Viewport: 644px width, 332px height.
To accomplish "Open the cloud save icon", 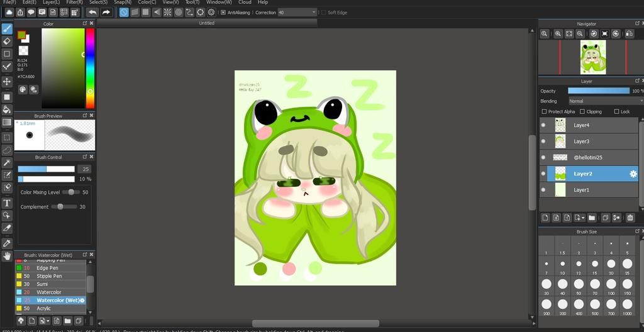I will 10,13.
